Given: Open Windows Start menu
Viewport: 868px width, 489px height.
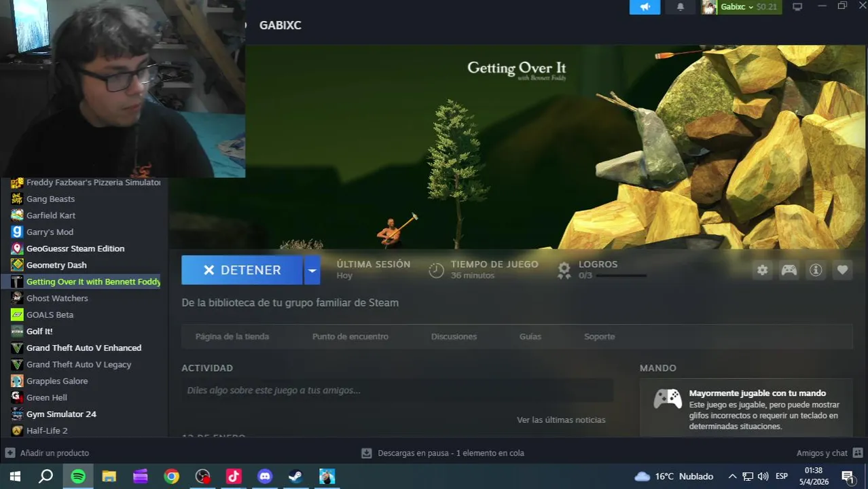Looking at the screenshot, I should [15, 477].
